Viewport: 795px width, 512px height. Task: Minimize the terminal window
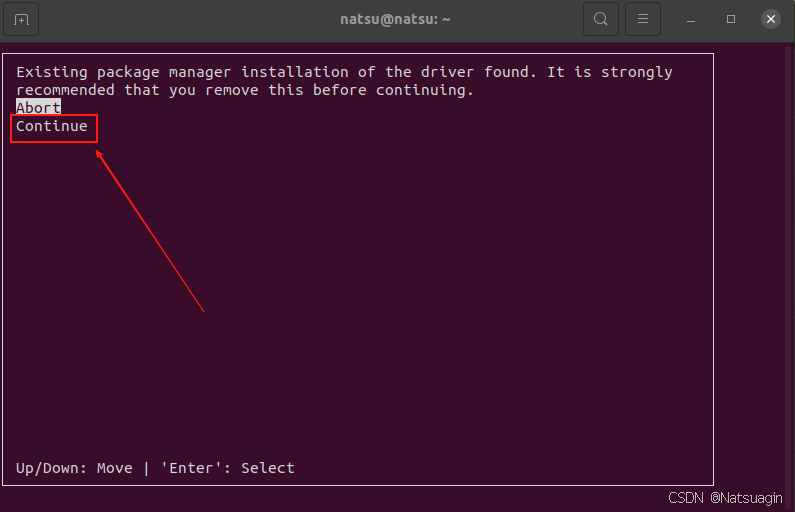coord(691,19)
